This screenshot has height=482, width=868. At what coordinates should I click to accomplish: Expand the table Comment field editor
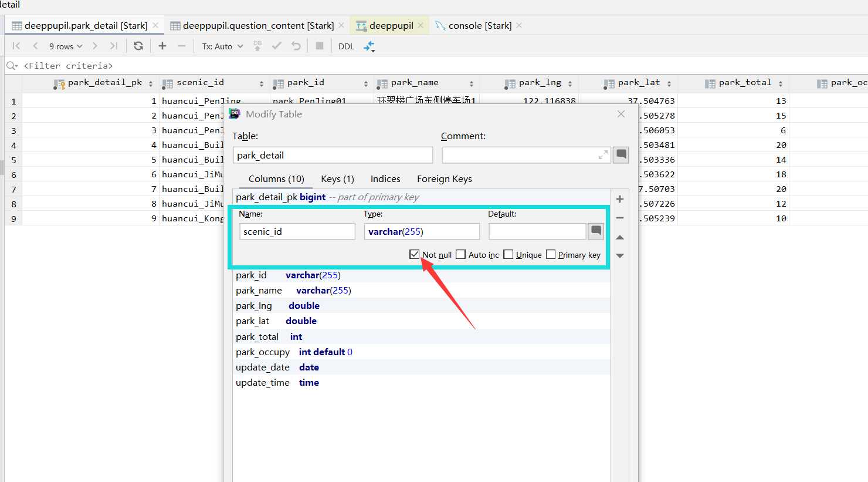(x=603, y=155)
